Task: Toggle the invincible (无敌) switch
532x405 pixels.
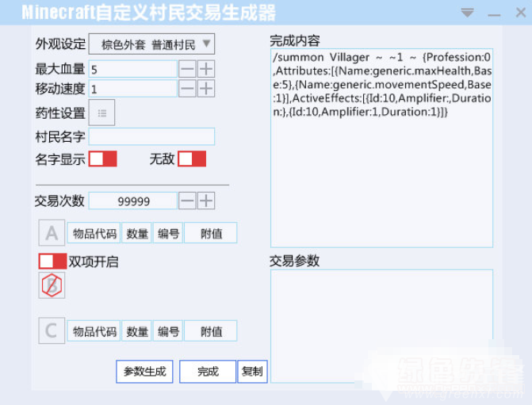Action: [x=192, y=159]
